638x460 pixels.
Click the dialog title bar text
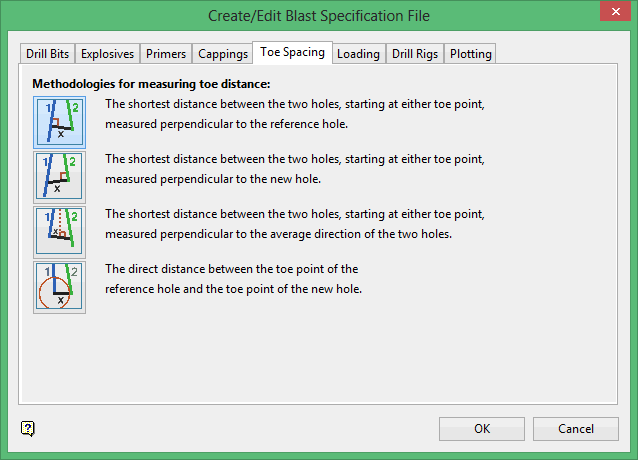[x=318, y=15]
